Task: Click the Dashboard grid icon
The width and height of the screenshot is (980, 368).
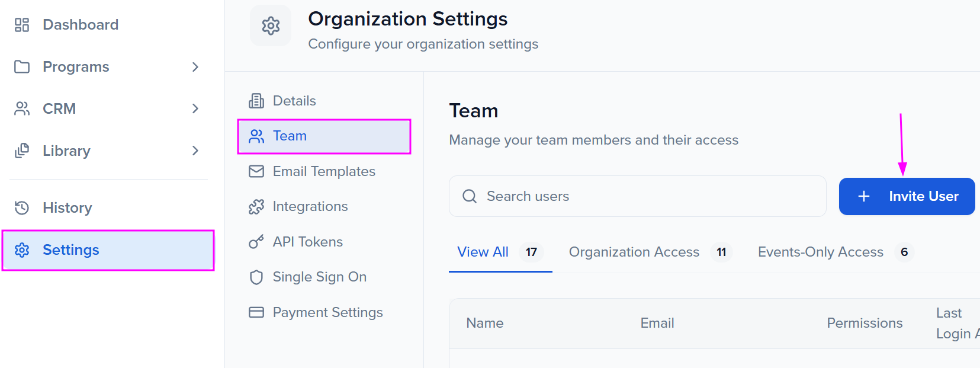Action: pos(22,25)
